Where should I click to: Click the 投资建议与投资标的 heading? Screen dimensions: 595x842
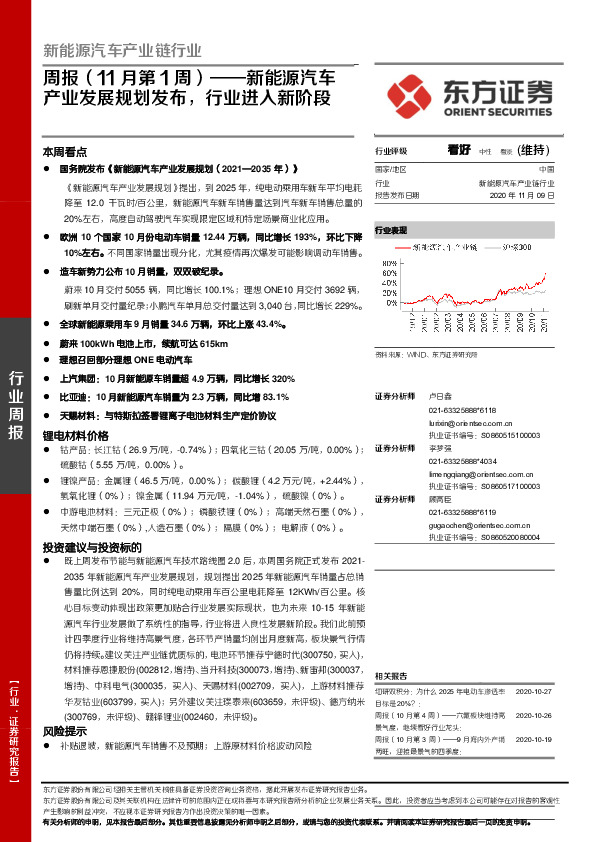click(x=92, y=547)
